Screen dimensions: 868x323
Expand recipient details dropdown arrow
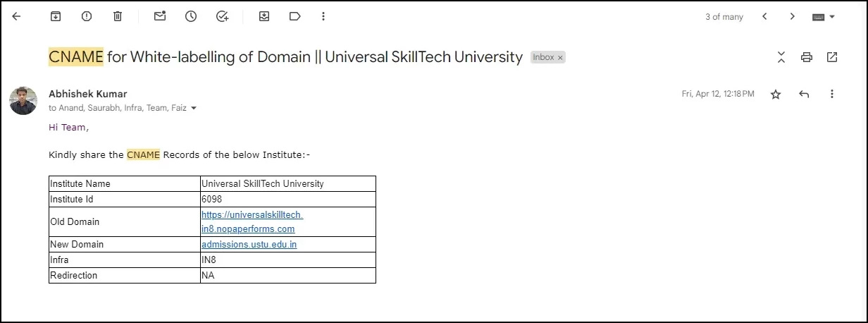[194, 109]
